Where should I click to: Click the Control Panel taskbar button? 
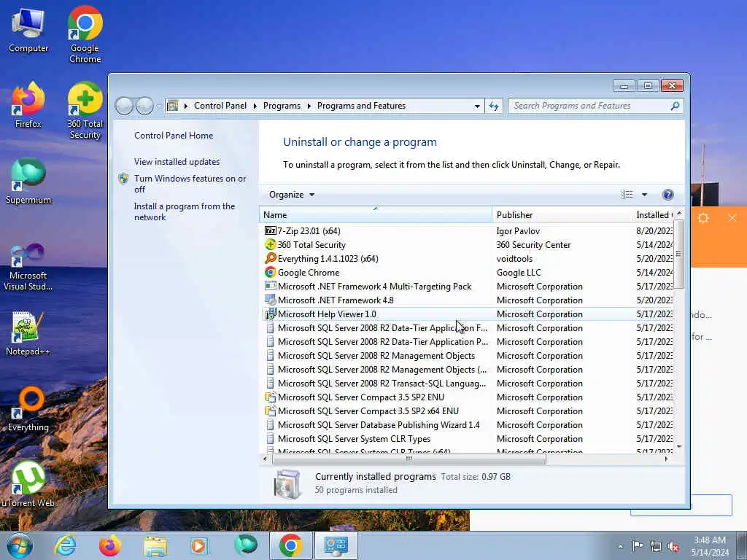[x=336, y=545]
